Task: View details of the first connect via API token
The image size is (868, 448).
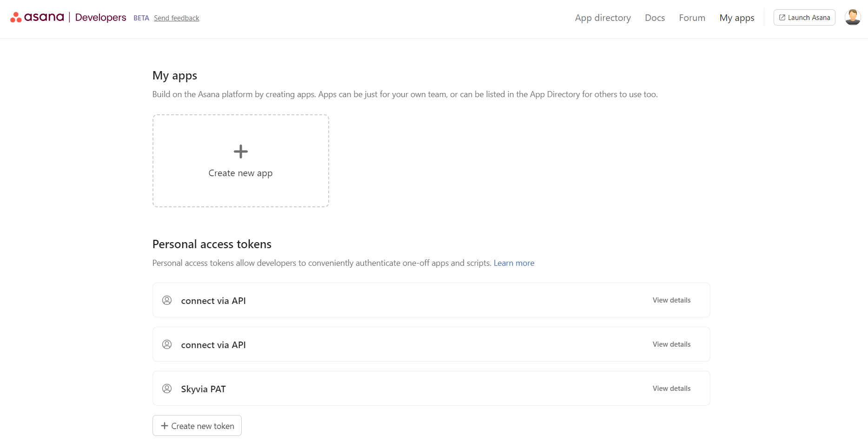Action: 671,300
